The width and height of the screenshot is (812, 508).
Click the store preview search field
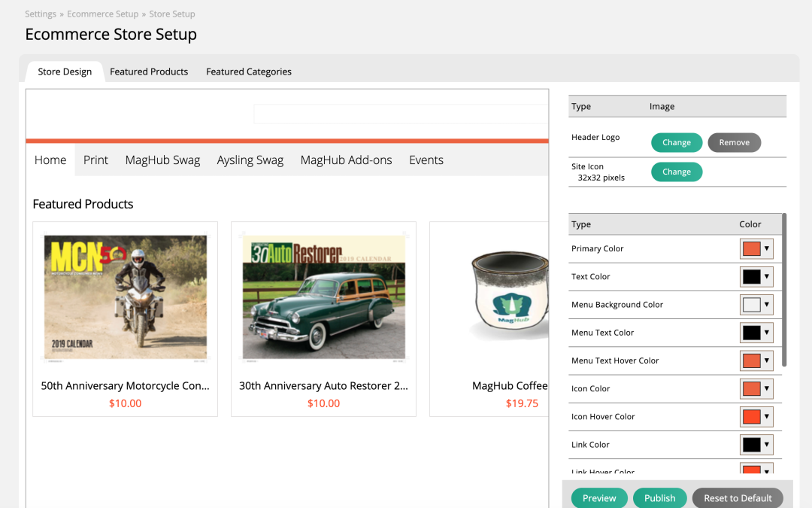pos(401,114)
